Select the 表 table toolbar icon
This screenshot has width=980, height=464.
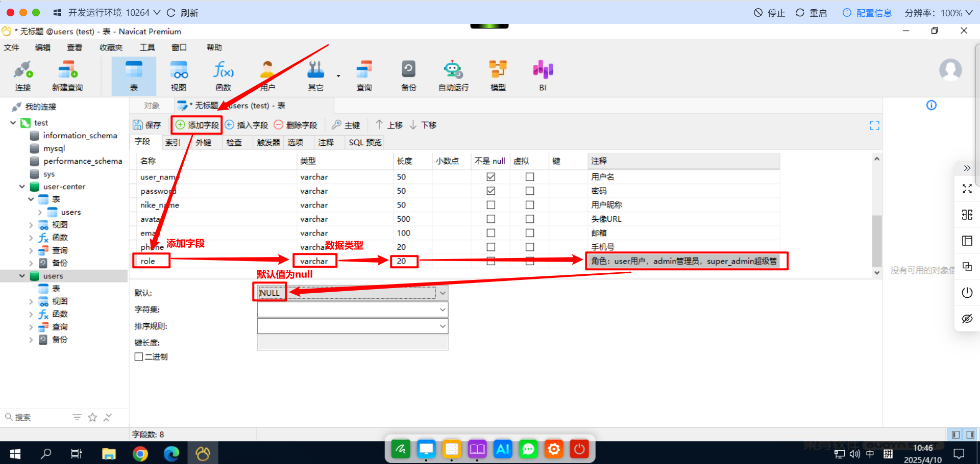pos(134,75)
